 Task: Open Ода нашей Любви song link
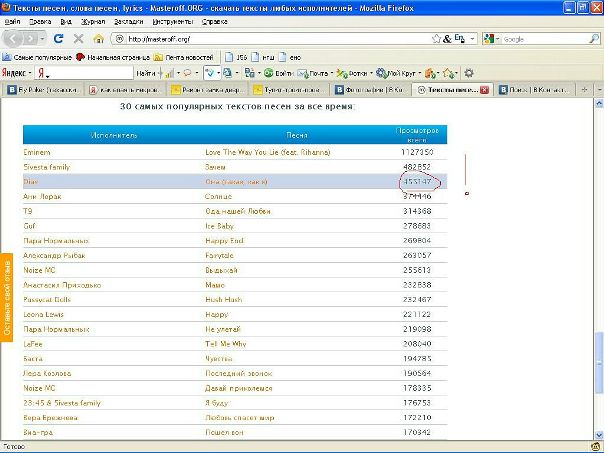coord(238,211)
